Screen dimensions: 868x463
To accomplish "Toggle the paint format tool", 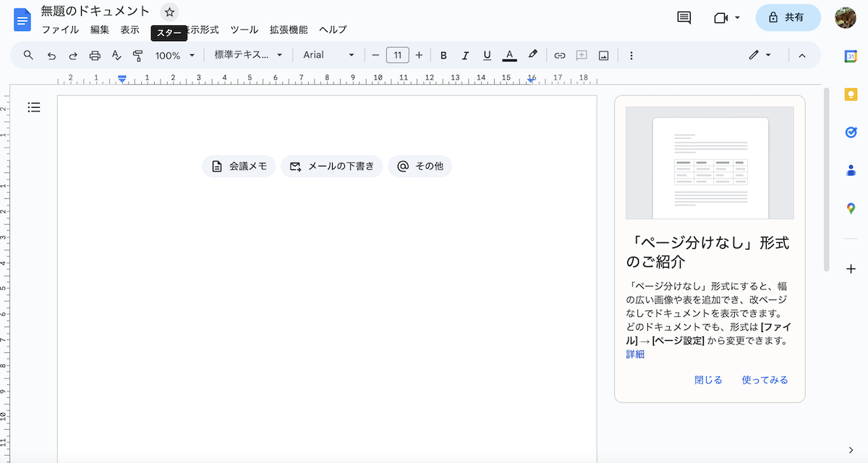I will click(138, 55).
